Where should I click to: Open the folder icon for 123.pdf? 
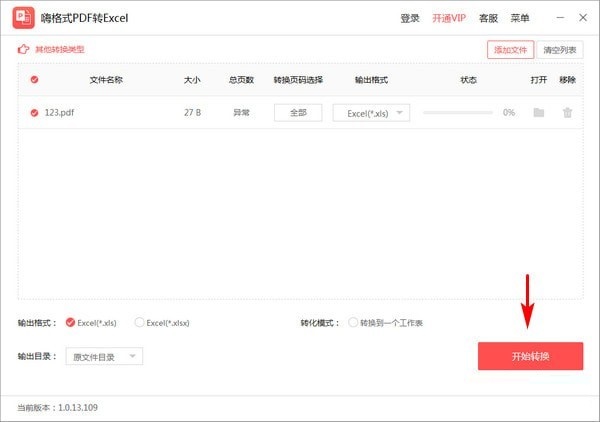[x=539, y=112]
